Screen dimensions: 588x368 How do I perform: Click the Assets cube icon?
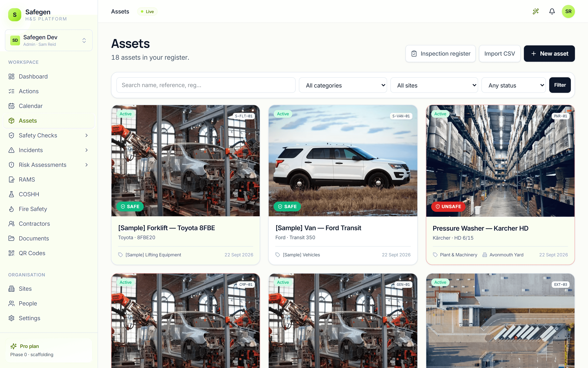[11, 121]
